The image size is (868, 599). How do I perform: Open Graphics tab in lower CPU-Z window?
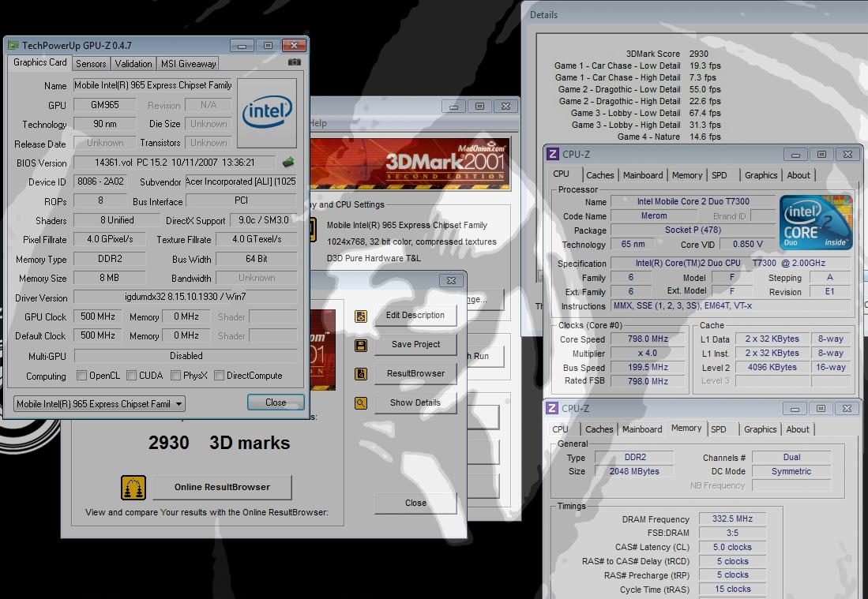[x=760, y=429]
